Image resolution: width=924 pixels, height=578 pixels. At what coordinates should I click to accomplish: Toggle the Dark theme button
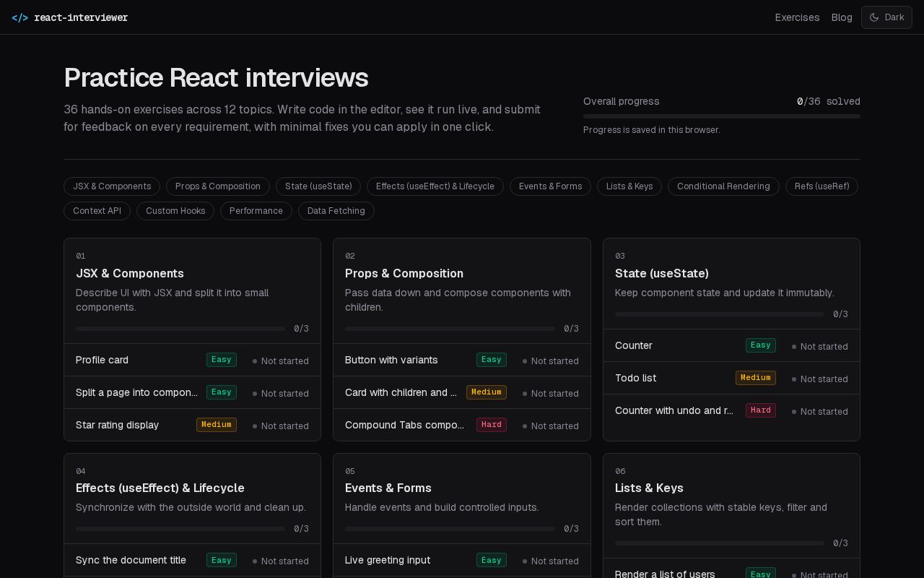886,17
